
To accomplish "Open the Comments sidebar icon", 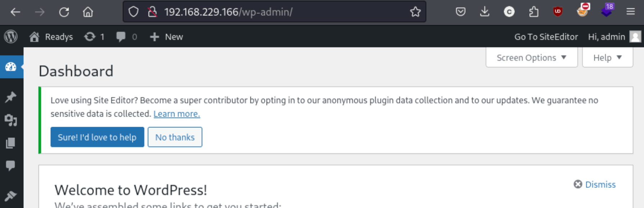I will point(11,166).
